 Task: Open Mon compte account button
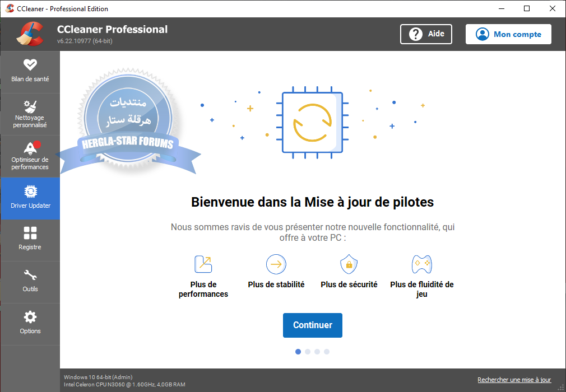(x=508, y=34)
